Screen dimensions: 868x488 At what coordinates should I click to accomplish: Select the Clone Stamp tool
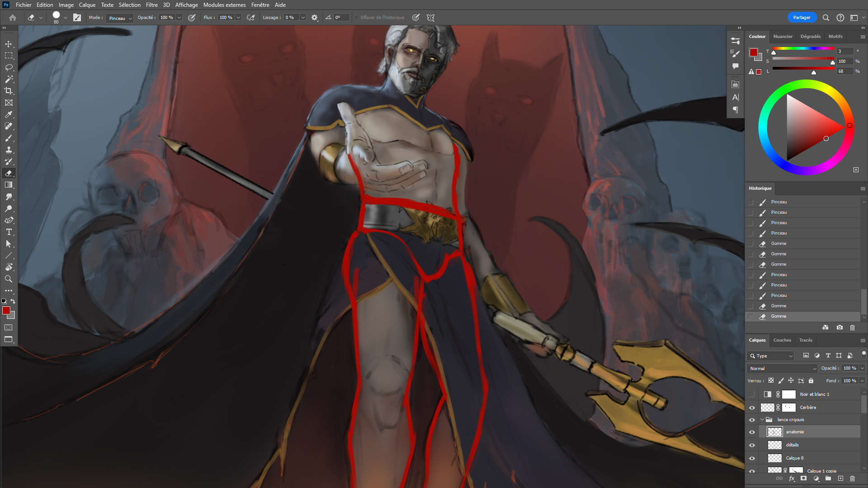[x=9, y=150]
